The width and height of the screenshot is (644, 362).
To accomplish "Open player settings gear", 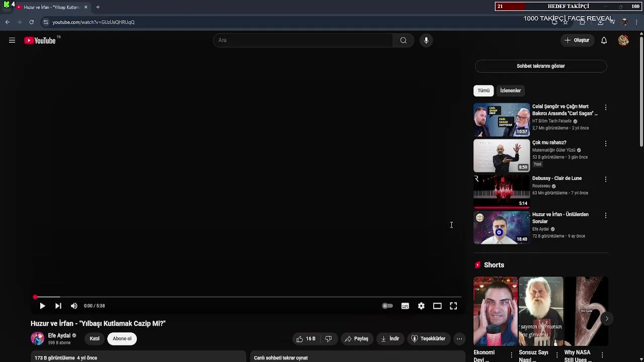I will point(421,306).
